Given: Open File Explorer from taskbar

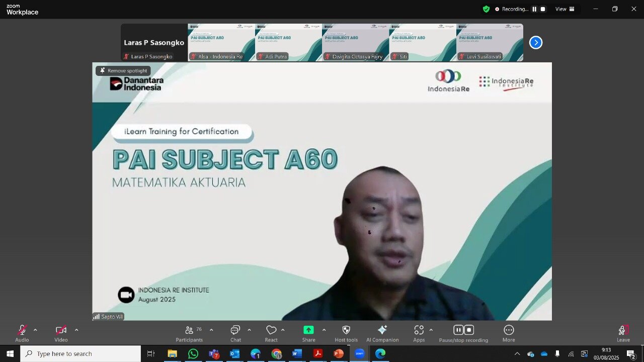Looking at the screenshot, I should click(x=172, y=354).
